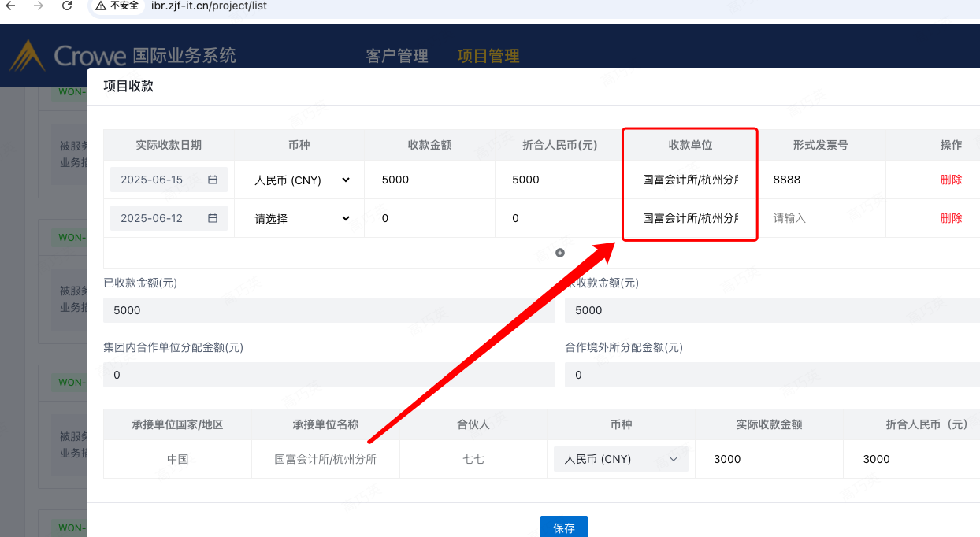Switch to 客户管理 tab
This screenshot has width=980, height=537.
pos(397,56)
